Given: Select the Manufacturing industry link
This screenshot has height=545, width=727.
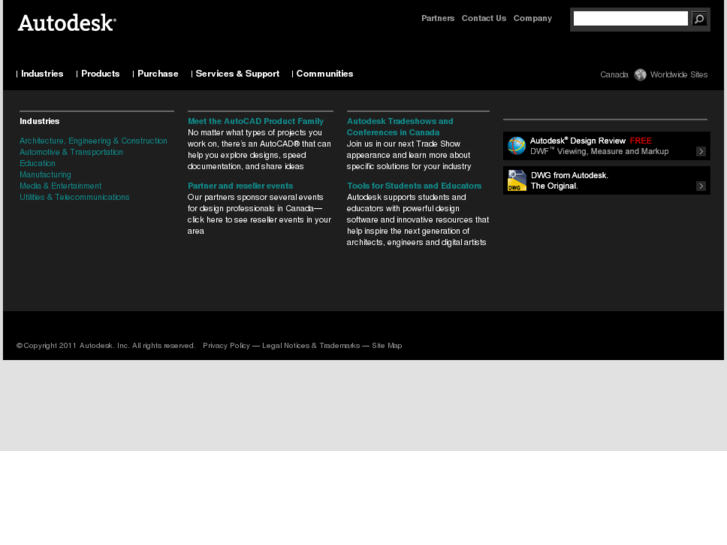Looking at the screenshot, I should 45,174.
